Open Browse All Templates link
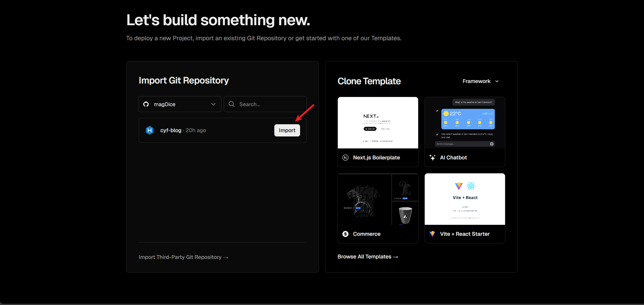Viewport: 644px width, 305px height. (368, 257)
